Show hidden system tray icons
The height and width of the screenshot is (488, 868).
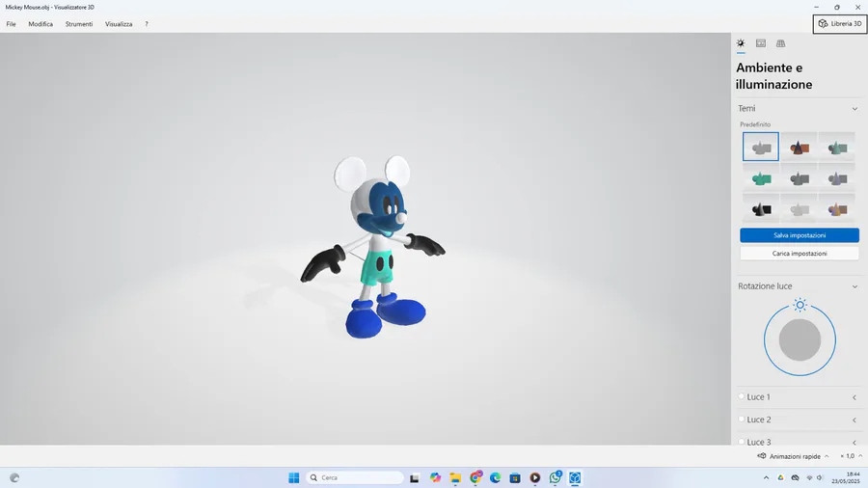pyautogui.click(x=766, y=477)
